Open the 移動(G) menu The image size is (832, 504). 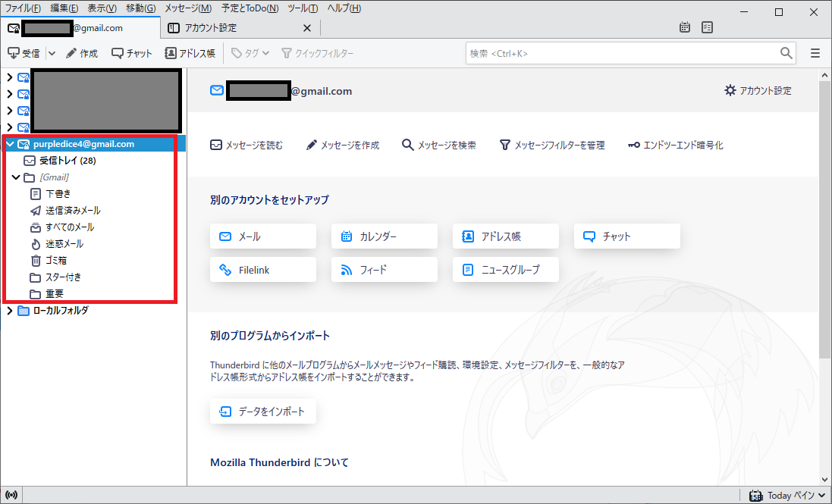coord(141,8)
